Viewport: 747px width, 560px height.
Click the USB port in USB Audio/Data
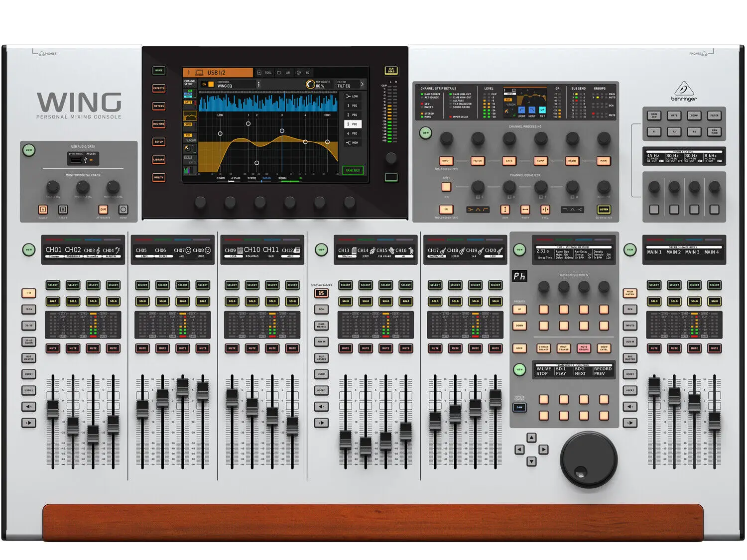(77, 159)
